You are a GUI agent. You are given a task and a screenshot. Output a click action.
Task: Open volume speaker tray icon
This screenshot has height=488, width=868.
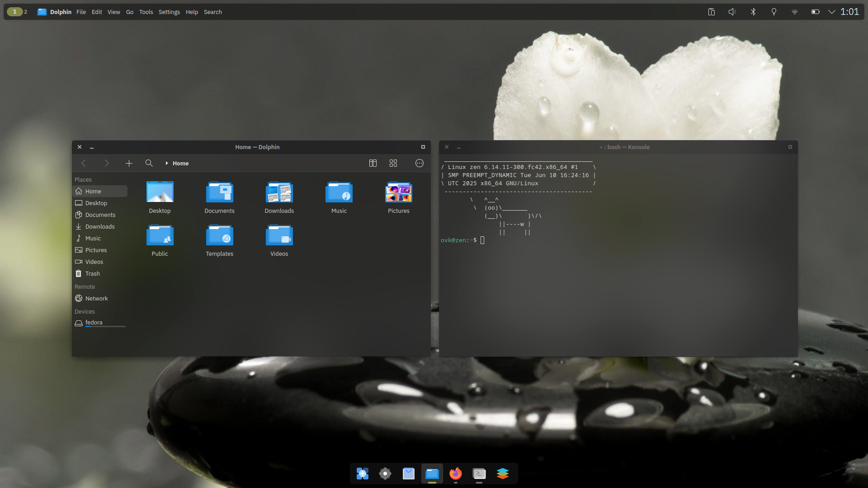click(x=732, y=12)
